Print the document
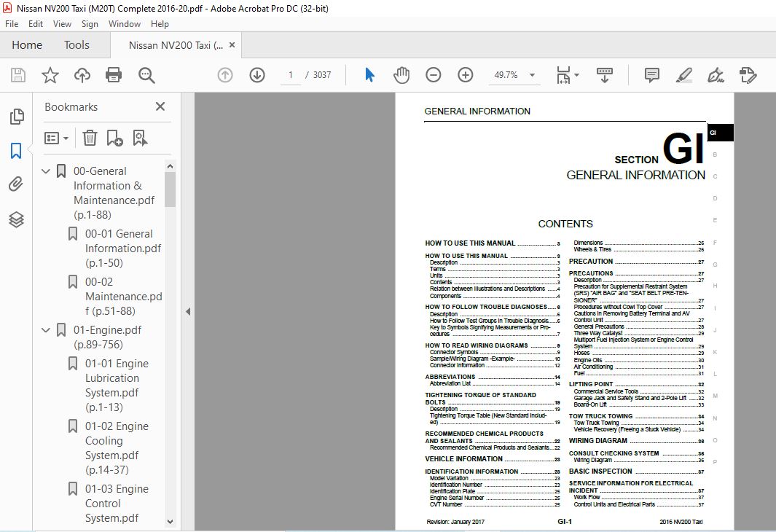The height and width of the screenshot is (532, 776). [x=114, y=75]
